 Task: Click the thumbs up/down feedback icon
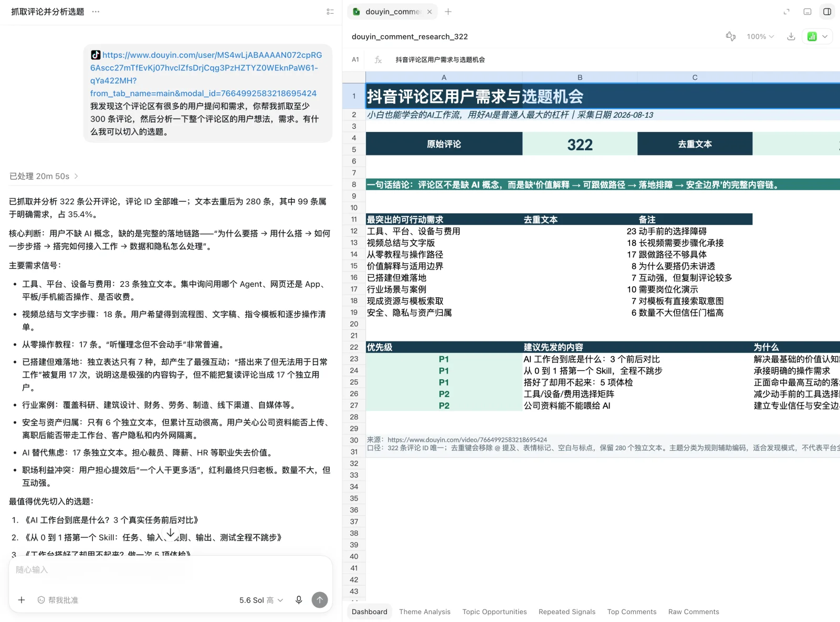click(x=730, y=36)
